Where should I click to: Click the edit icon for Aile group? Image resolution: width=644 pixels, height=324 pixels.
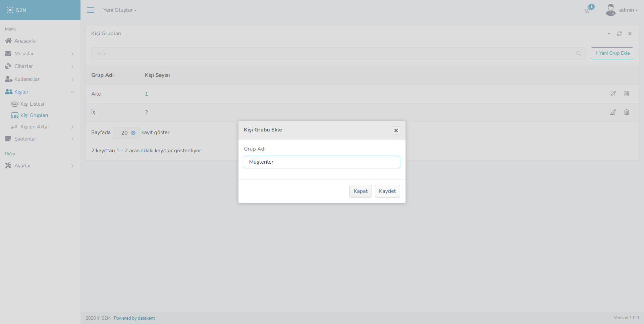pyautogui.click(x=612, y=94)
